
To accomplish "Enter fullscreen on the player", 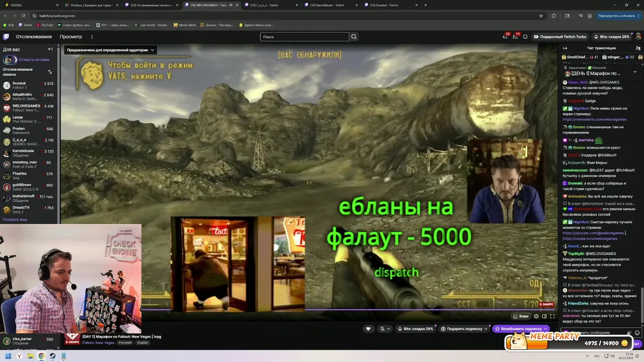I will [552, 316].
